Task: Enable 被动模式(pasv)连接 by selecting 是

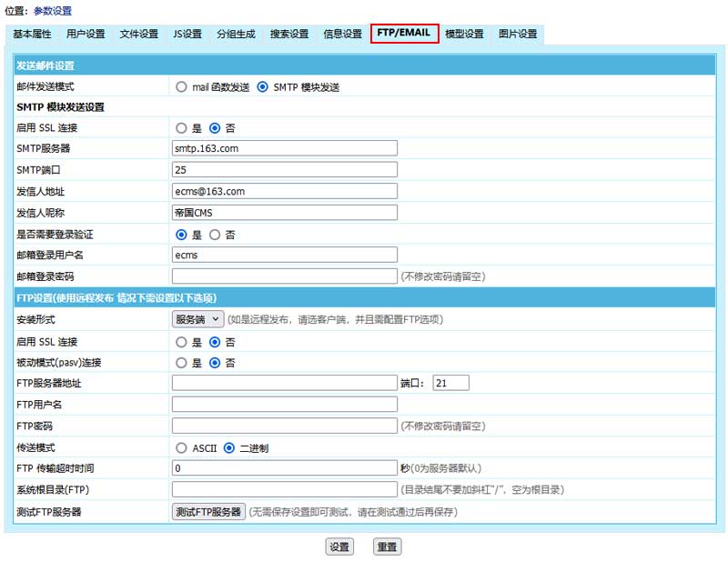Action: point(182,363)
